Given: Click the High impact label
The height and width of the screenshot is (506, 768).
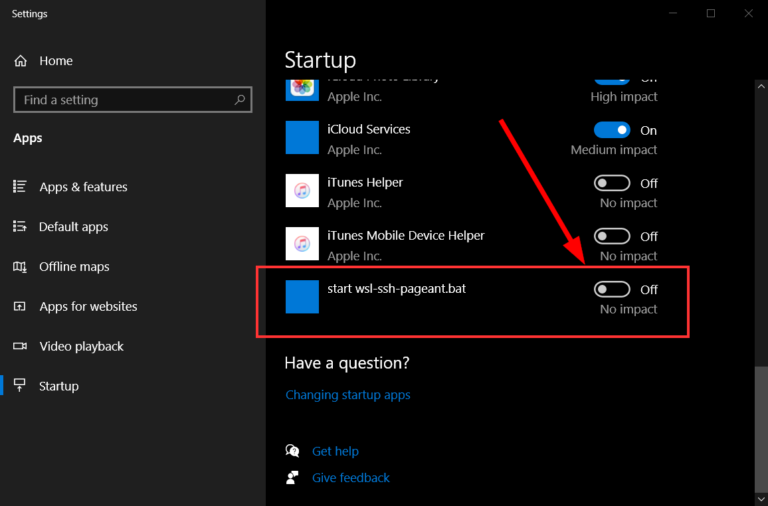Looking at the screenshot, I should [624, 97].
